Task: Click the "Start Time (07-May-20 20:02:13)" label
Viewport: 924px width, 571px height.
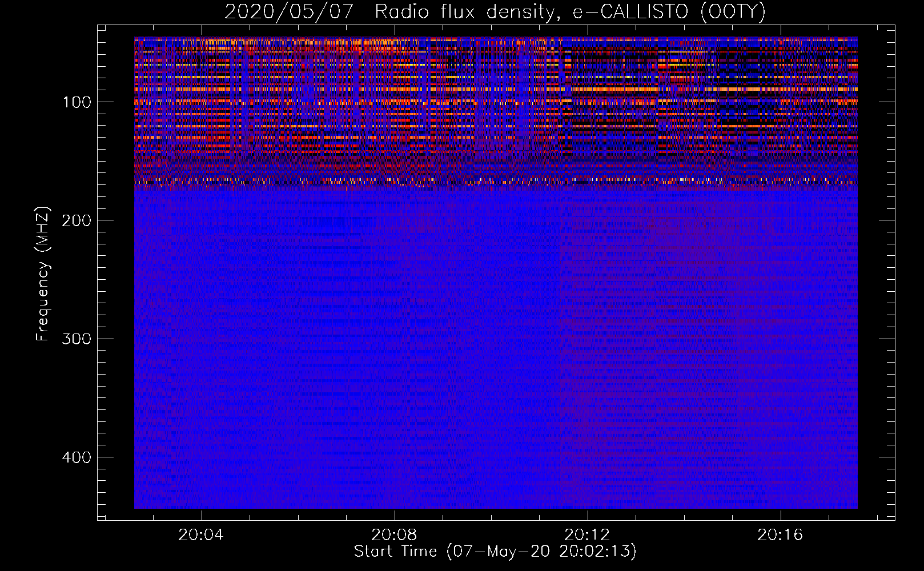Action: pos(495,552)
